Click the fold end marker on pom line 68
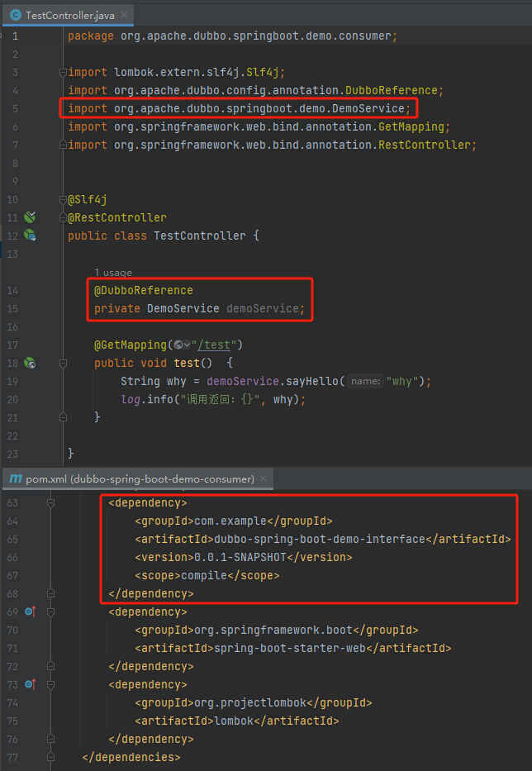Image resolution: width=532 pixels, height=771 pixels. [50, 593]
